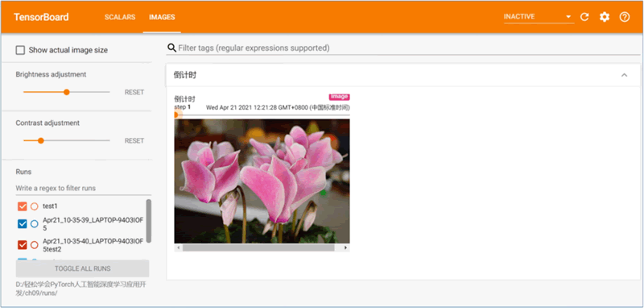Image resolution: width=644 pixels, height=308 pixels.
Task: Uncheck the Apr21_10-35-40 test2 run checkbox
Action: tap(23, 245)
